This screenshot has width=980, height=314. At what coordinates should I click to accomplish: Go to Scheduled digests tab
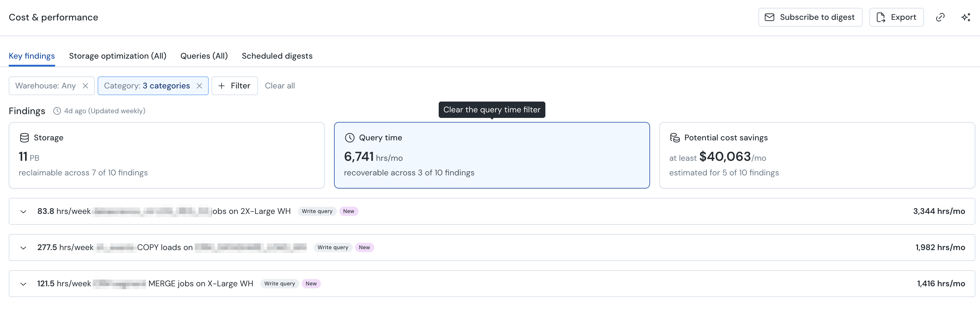click(277, 56)
